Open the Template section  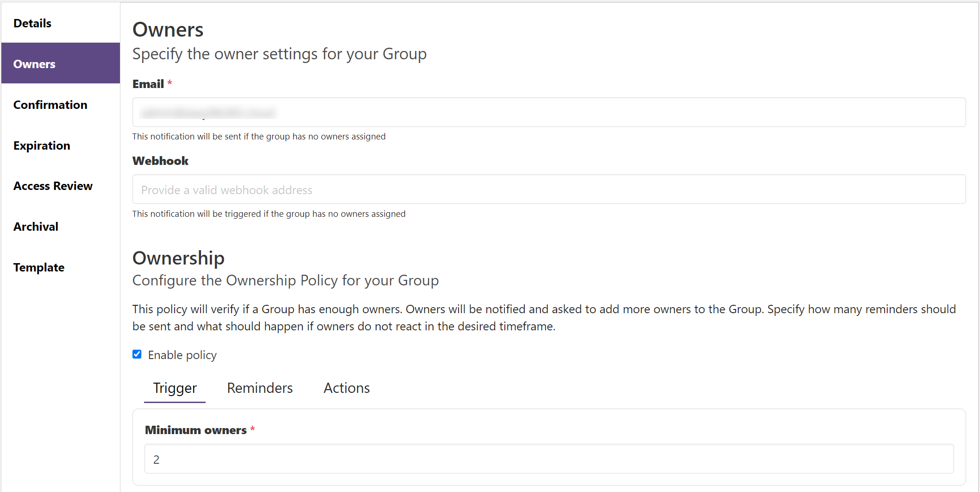(x=39, y=267)
